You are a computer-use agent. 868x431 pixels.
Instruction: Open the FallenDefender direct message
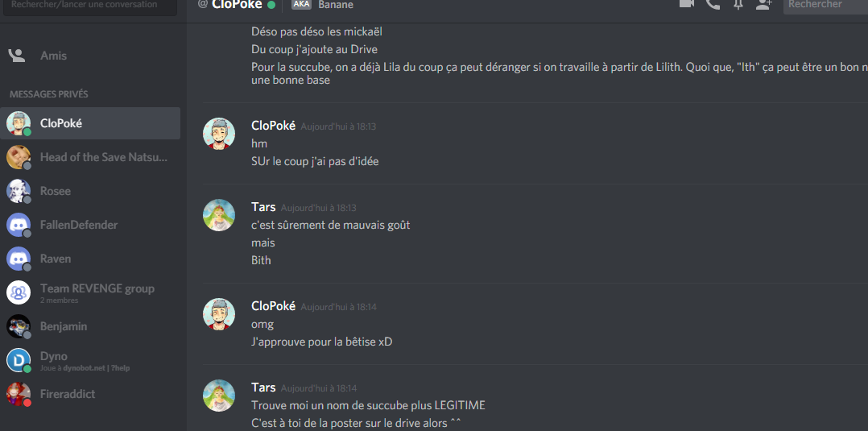pos(90,225)
